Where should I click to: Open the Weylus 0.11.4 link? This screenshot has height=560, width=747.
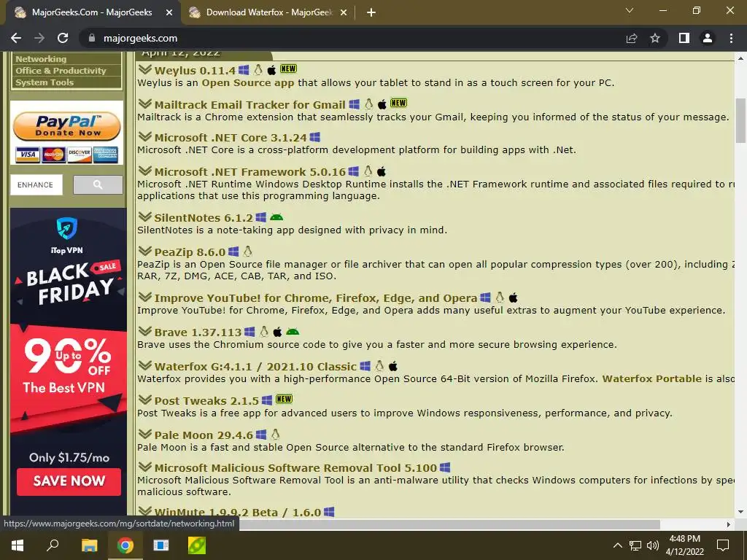(x=195, y=71)
